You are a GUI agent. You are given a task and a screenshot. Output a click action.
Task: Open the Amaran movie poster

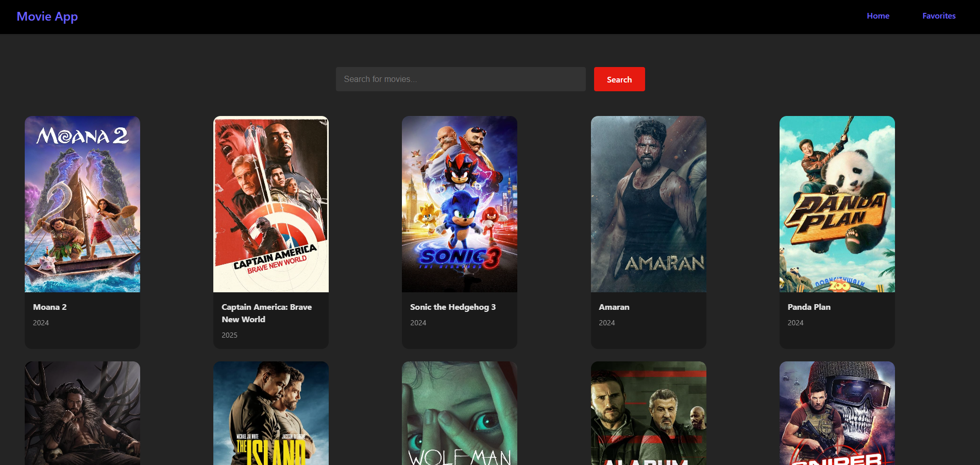tap(648, 204)
